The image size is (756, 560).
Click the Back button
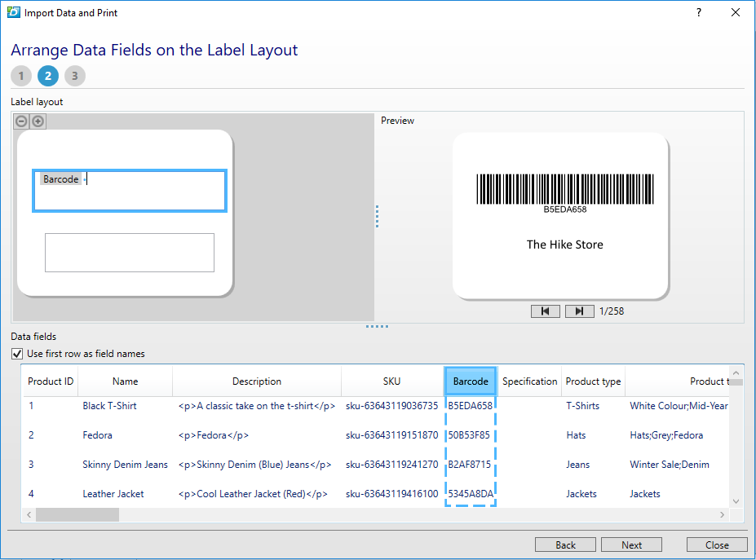click(565, 545)
